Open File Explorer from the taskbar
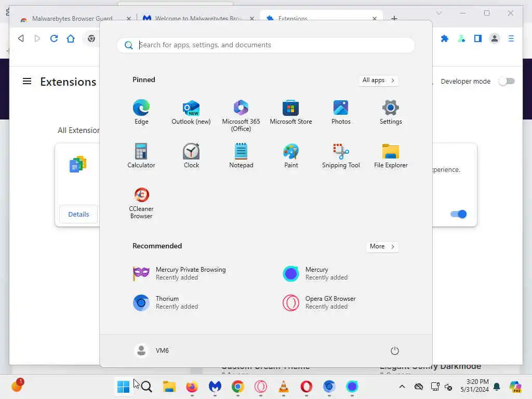Screen dimensions: 532x399 [x=169, y=387]
